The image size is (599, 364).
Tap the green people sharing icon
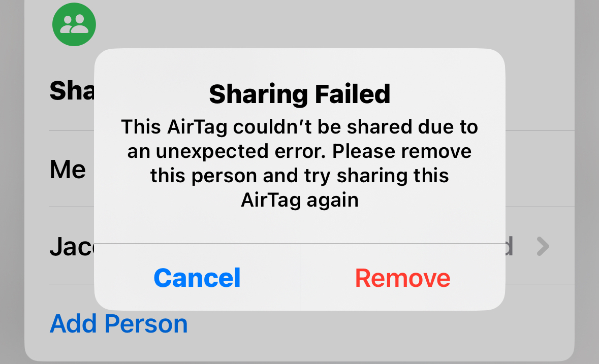pyautogui.click(x=74, y=24)
